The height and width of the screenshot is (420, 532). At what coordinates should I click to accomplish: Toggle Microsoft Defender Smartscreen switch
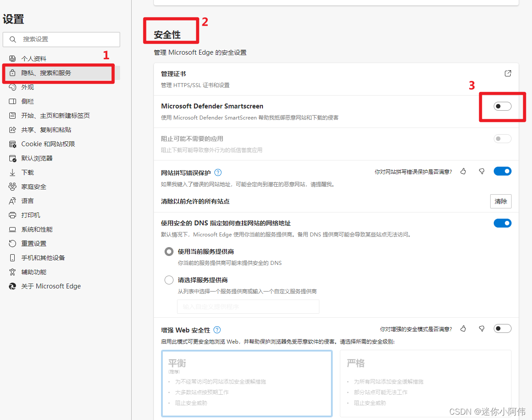pyautogui.click(x=503, y=106)
